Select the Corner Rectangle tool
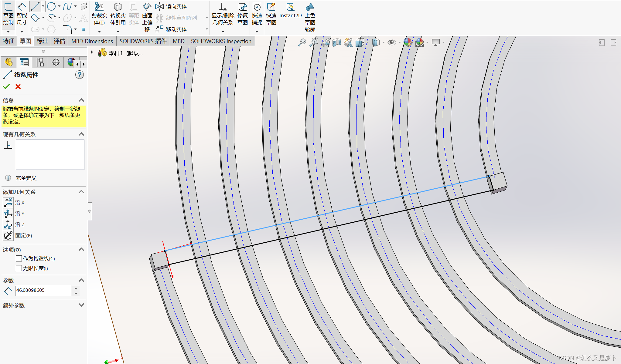 click(x=35, y=18)
